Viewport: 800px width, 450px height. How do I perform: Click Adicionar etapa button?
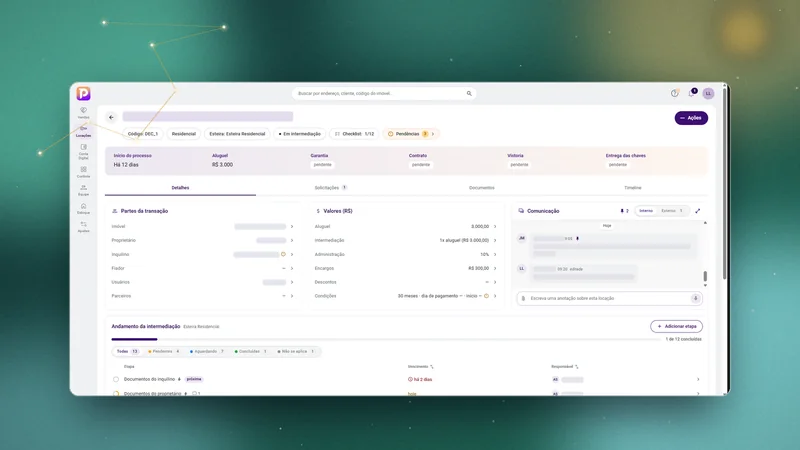point(676,327)
